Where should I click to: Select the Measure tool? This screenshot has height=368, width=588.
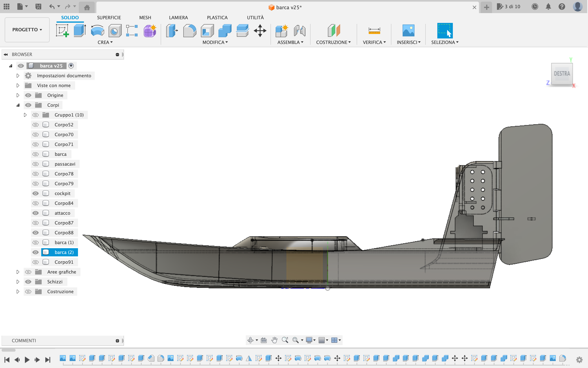click(x=374, y=31)
